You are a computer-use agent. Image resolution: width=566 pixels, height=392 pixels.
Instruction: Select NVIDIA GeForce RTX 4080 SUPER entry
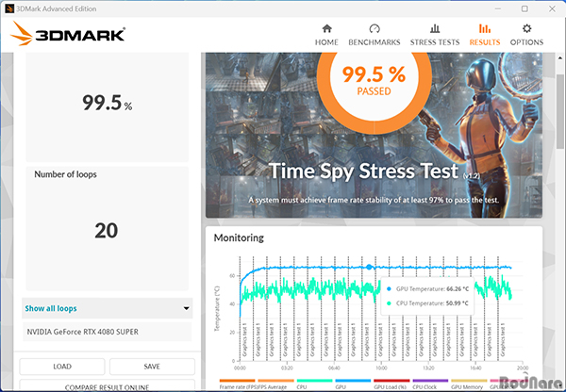tap(108, 332)
